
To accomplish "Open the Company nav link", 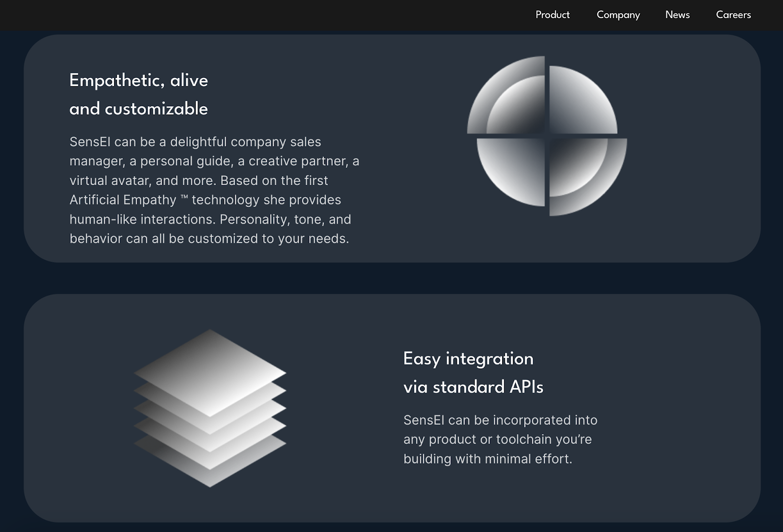I will click(x=618, y=15).
